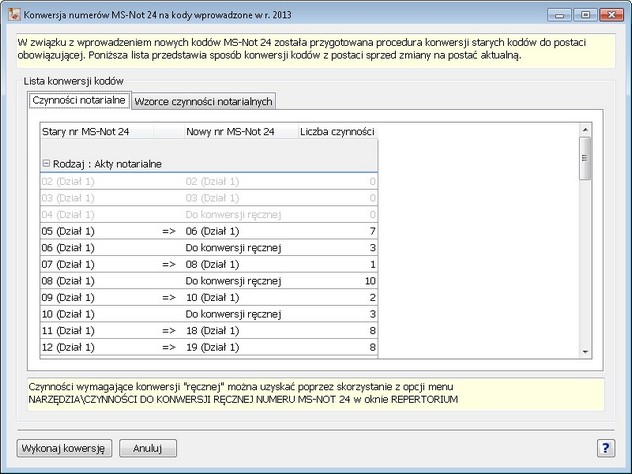Select row 05 (Dział 1) converting to 06
632x474 pixels.
click(200, 231)
